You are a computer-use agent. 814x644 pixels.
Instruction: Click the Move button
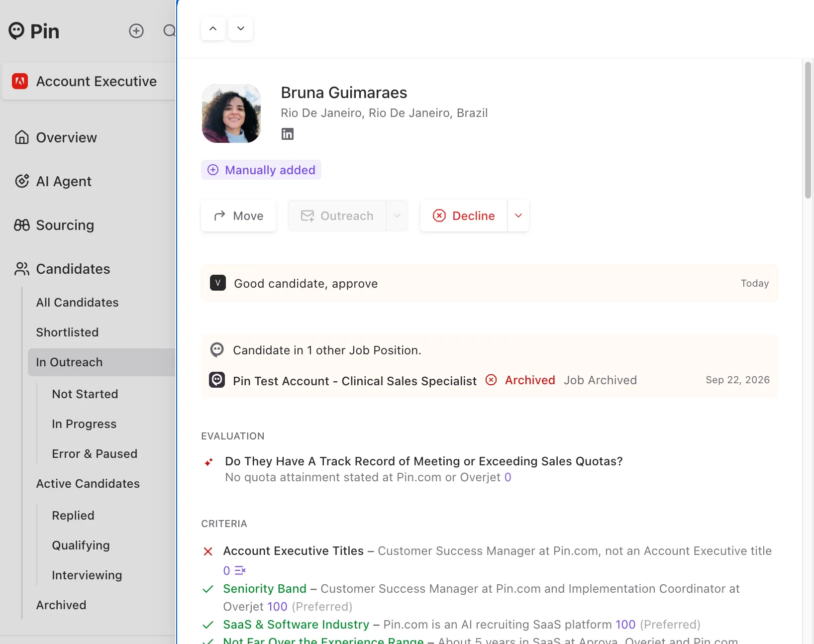[x=238, y=215]
